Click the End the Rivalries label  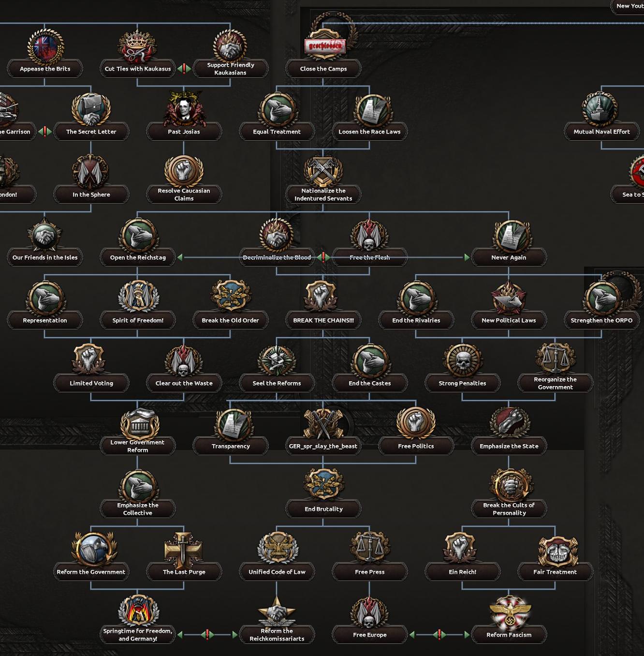tap(416, 320)
